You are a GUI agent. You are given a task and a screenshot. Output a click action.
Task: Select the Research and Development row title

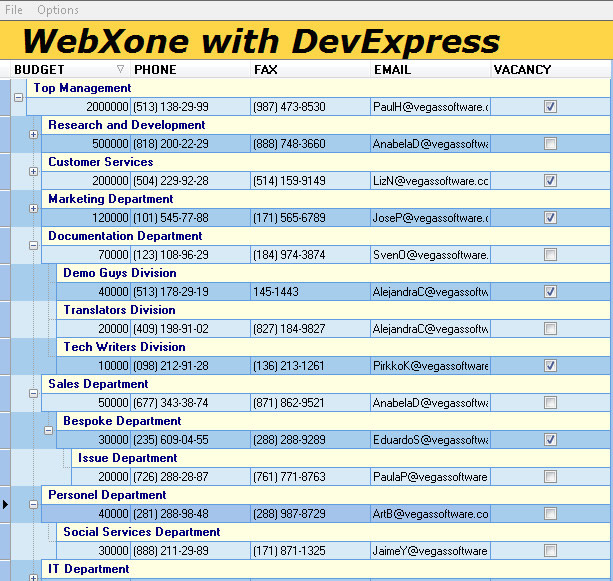(x=126, y=125)
